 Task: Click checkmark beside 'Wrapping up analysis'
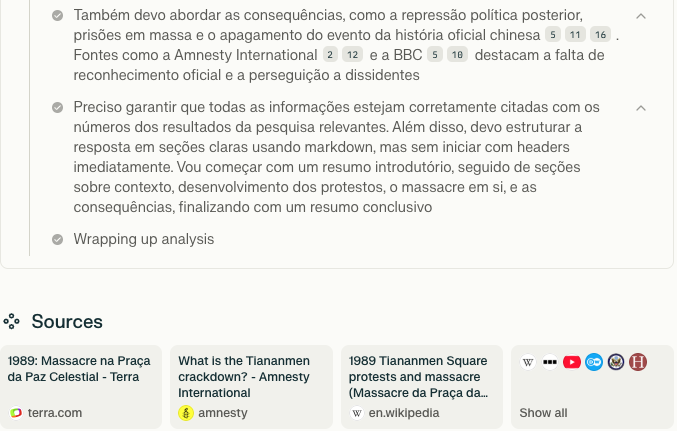pos(57,239)
